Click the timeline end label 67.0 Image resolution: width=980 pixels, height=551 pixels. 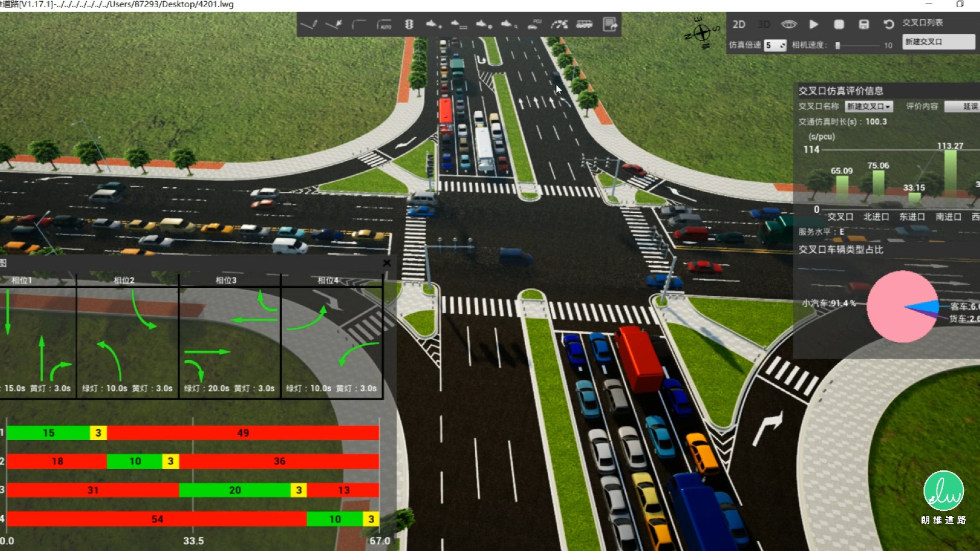tap(380, 541)
